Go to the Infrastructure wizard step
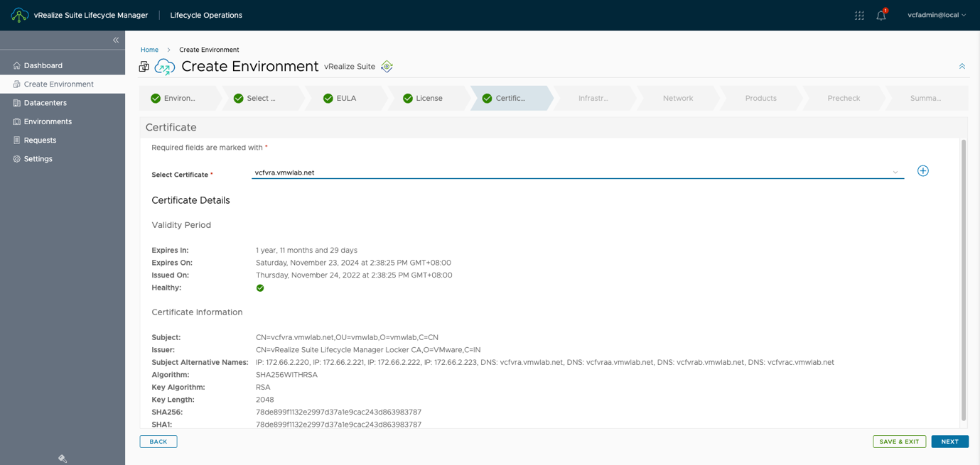 point(593,98)
